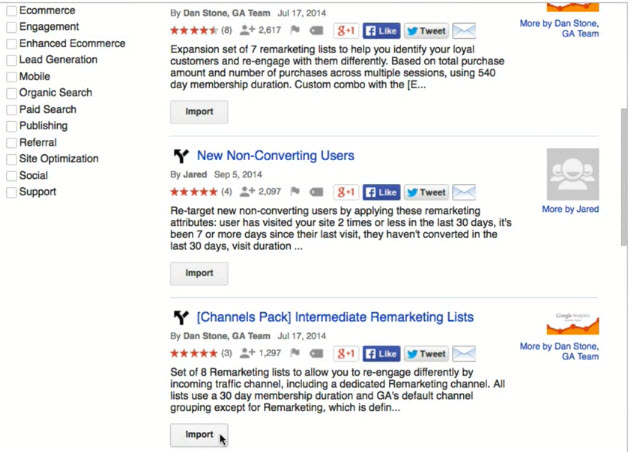Viewport: 630px width, 452px height.
Task: Click Jared's gray author avatar thumbnail
Action: pos(572,174)
